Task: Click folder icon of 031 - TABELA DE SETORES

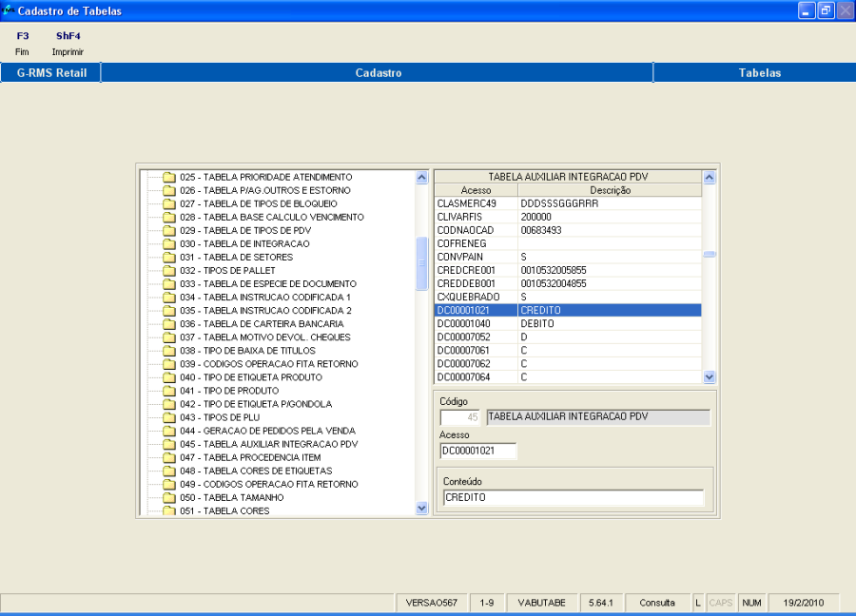Action: point(169,257)
